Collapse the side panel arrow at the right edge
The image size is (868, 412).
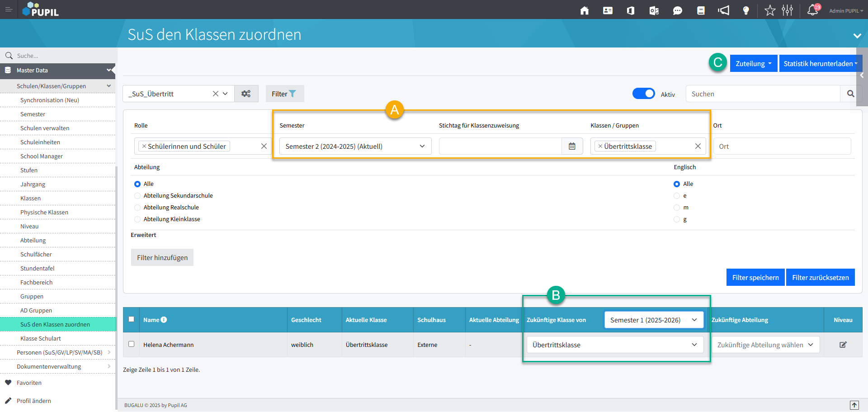point(862,75)
